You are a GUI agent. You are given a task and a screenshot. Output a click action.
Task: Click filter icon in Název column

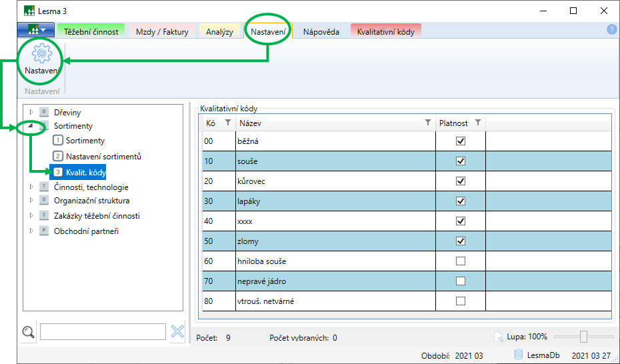(428, 123)
